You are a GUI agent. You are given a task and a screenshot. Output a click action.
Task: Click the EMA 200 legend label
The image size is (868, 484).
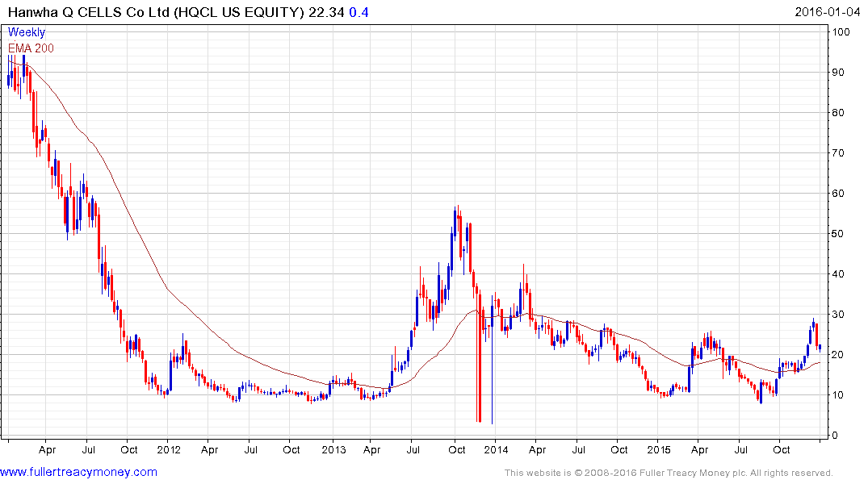click(x=31, y=48)
